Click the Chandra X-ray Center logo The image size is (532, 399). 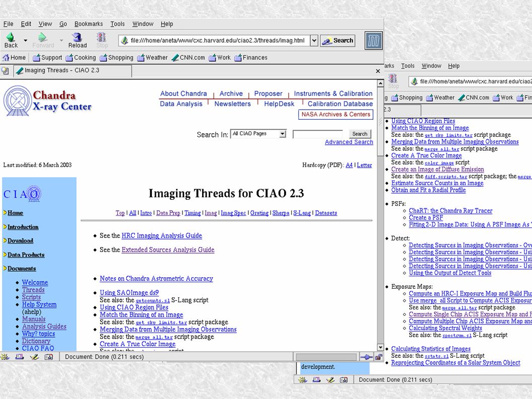(47, 101)
